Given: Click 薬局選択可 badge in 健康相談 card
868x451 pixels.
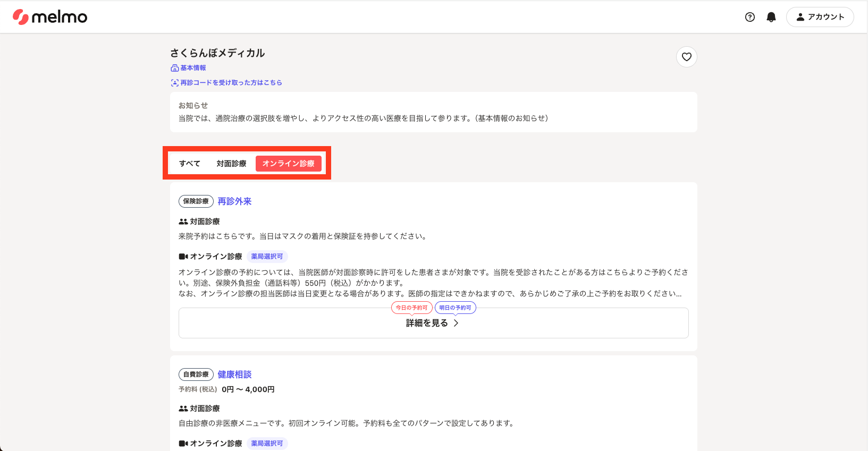Looking at the screenshot, I should (x=267, y=444).
